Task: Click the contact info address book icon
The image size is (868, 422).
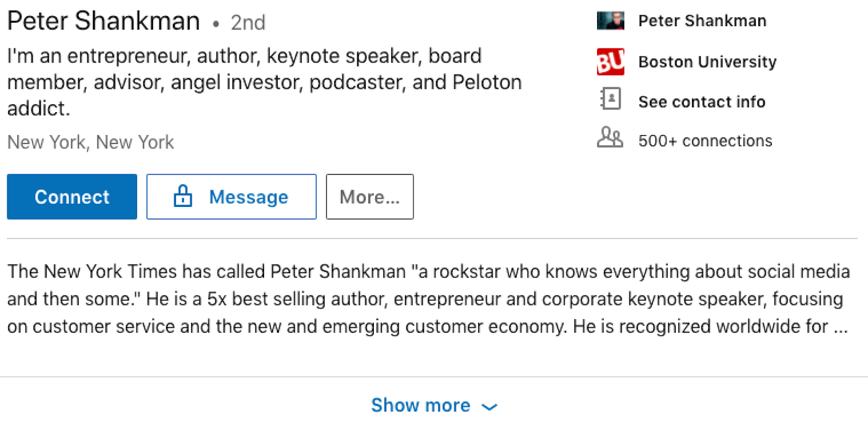Action: pos(611,99)
